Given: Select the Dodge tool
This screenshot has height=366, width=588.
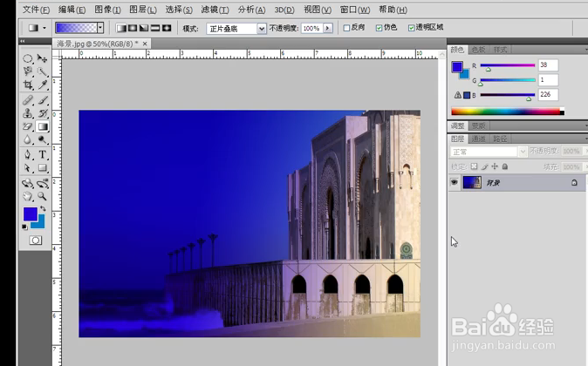Looking at the screenshot, I should pos(43,139).
